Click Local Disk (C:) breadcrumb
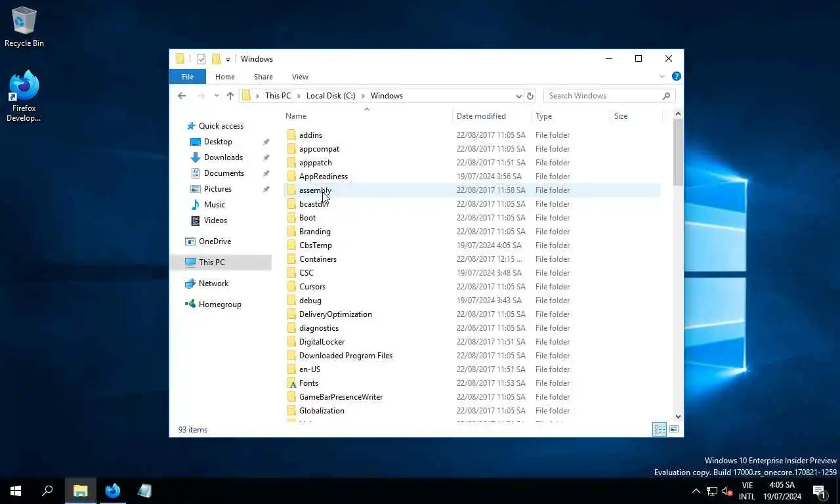 click(331, 96)
